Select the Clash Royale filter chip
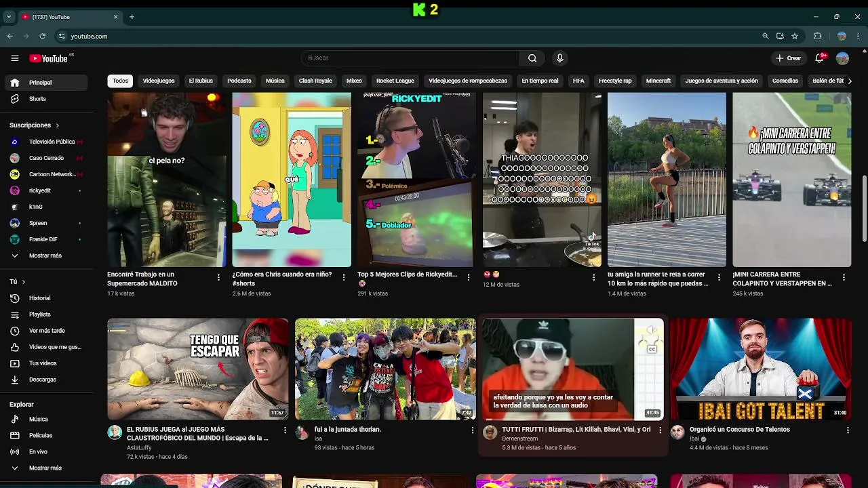The width and height of the screenshot is (868, 488). coord(315,81)
